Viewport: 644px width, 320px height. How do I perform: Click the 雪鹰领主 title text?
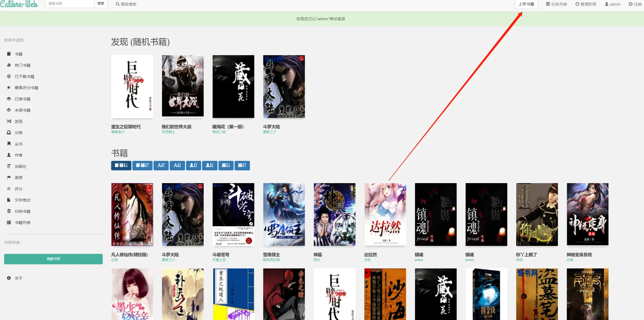point(271,255)
